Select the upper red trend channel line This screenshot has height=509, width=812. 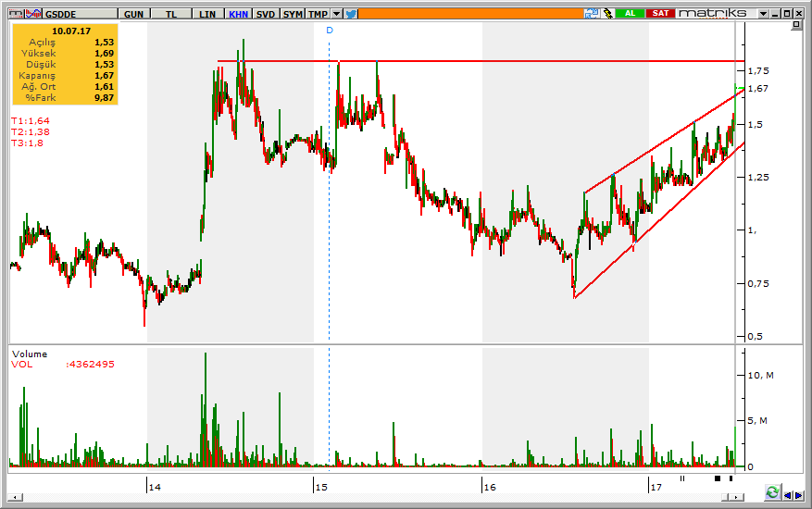pos(665,142)
